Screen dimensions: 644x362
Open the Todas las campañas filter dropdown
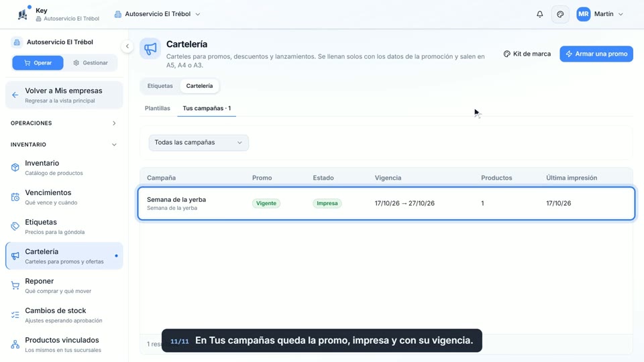[x=199, y=142]
